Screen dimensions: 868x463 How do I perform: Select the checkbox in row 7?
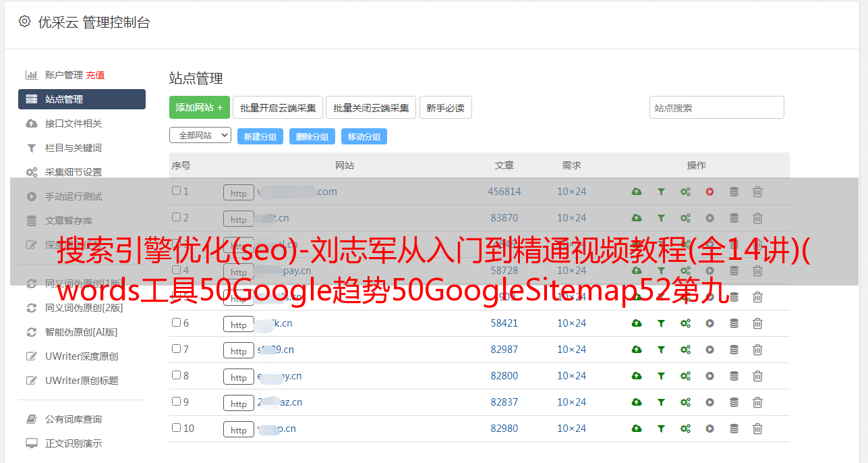(176, 349)
